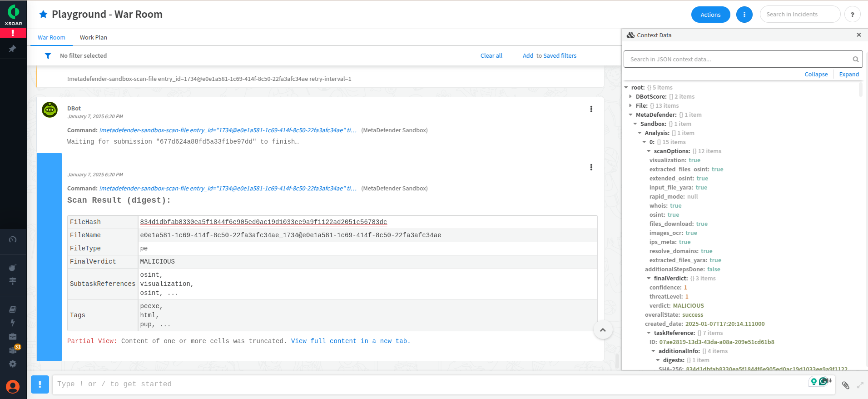The width and height of the screenshot is (868, 399).
Task: Open the FileHash value link
Action: click(263, 222)
